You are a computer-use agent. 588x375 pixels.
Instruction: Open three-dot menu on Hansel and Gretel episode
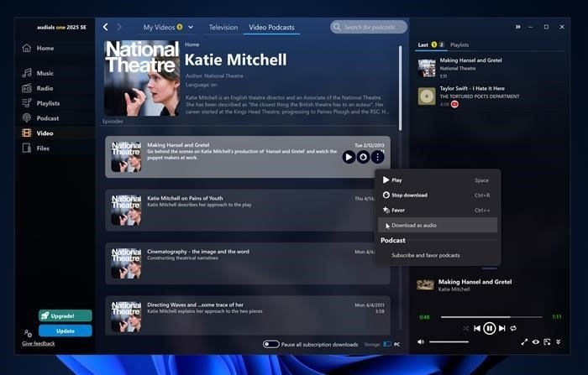point(378,157)
